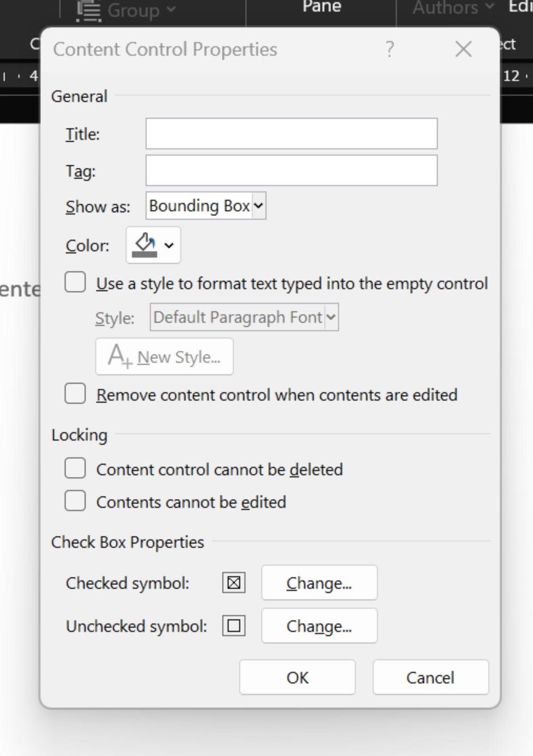
Task: Focus the Title text field
Action: click(x=291, y=134)
